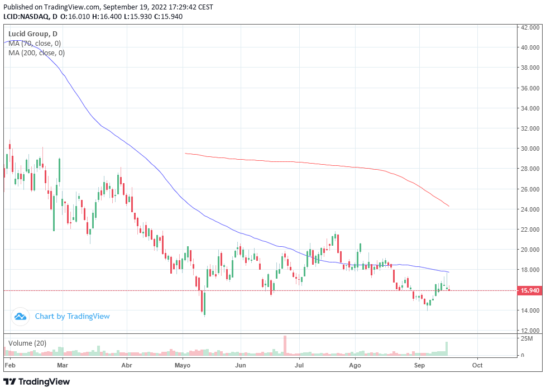Image resolution: width=546 pixels, height=392 pixels.
Task: Select the MA (200, close, 0) indicator label
Action: [36, 53]
